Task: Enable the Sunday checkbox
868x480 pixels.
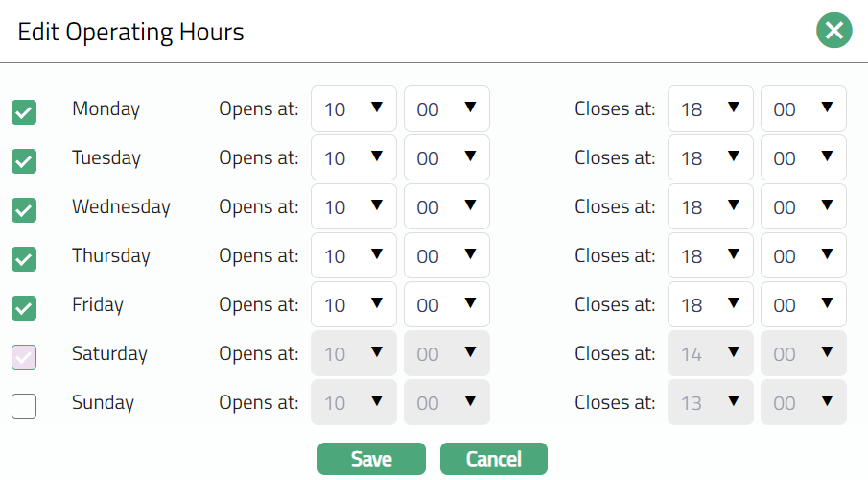Action: (24, 406)
